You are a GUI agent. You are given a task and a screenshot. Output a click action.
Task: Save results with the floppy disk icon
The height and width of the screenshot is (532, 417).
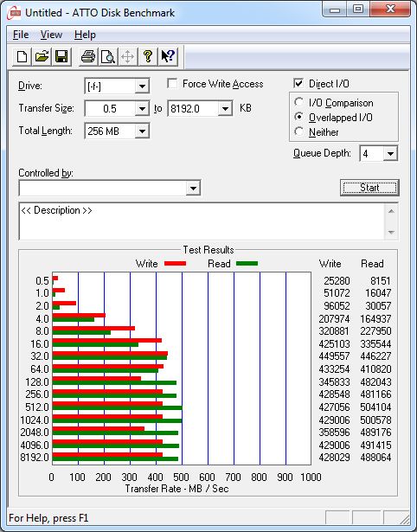61,57
